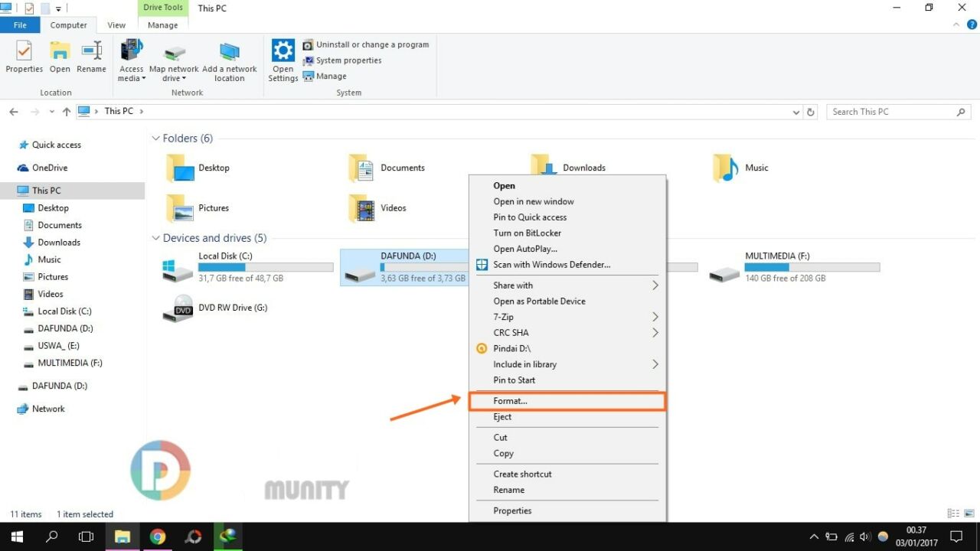Click the refresh button beside address bar

click(811, 112)
